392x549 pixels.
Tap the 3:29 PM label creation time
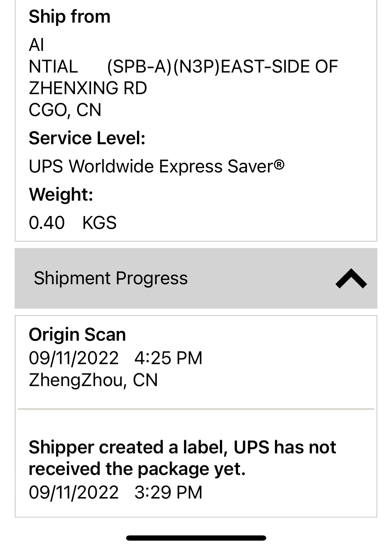(168, 492)
